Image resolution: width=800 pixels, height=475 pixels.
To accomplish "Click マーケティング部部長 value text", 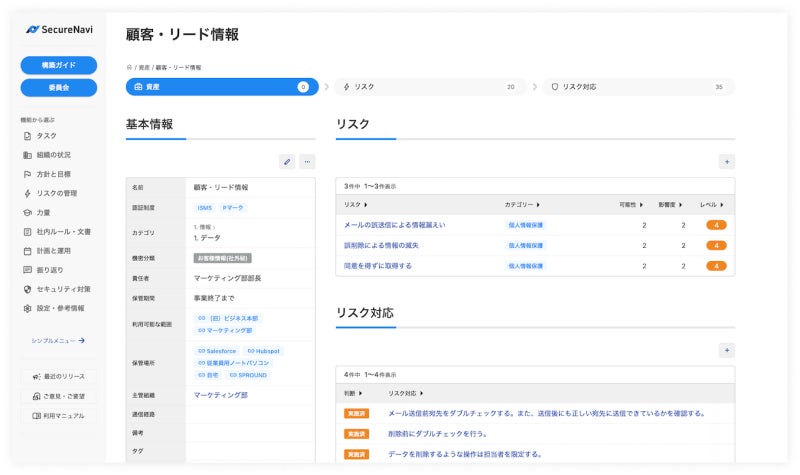I will 227,278.
